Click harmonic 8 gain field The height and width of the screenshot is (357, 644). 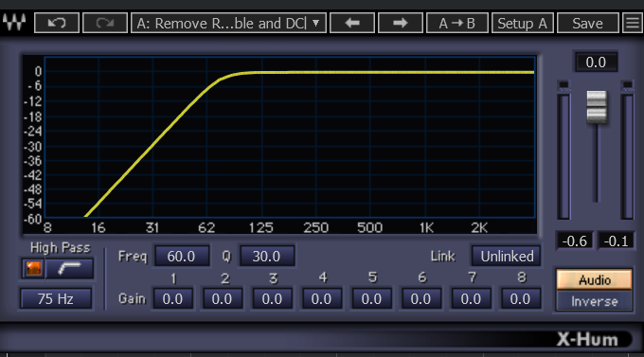[x=520, y=298]
